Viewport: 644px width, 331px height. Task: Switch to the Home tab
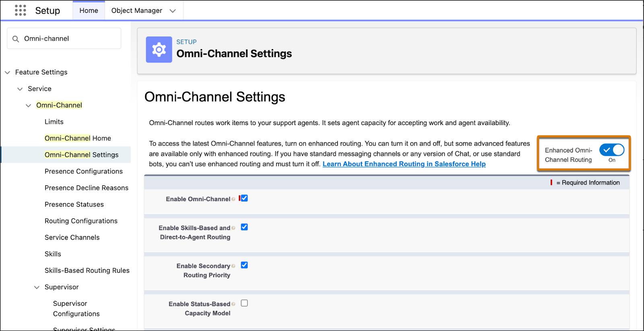point(89,10)
